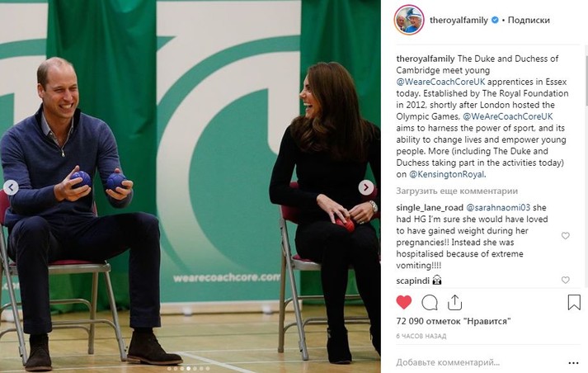Screen dimensions: 588x373
Task: Click the share arrow icon
Action: (x=454, y=302)
